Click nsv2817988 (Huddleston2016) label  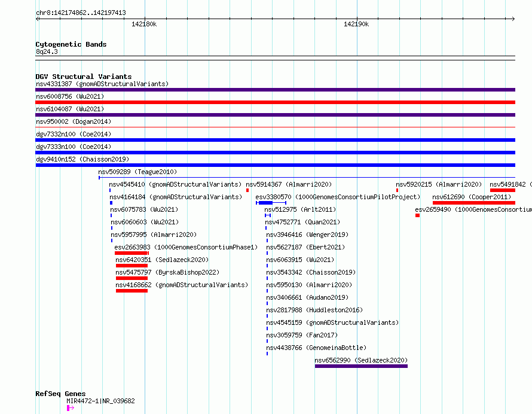[314, 310]
